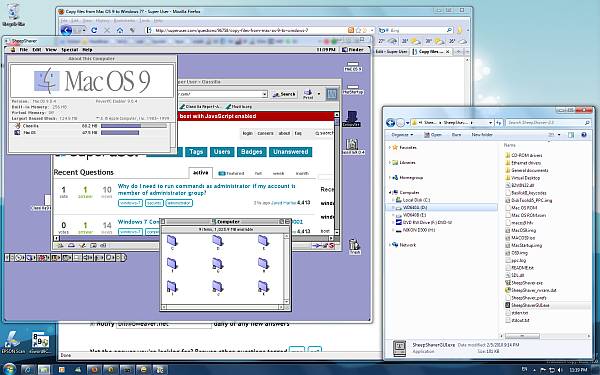Click the about link on Super User
The height and width of the screenshot is (375, 600).
[x=284, y=133]
